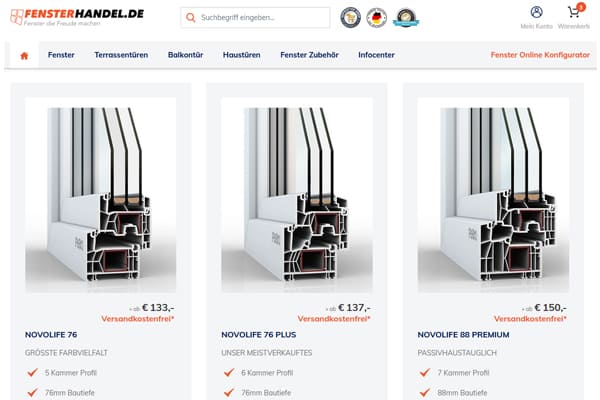600x400 pixels.
Task: Open the NOVOLIFE 88 PREMIUM product title
Action: [x=463, y=335]
